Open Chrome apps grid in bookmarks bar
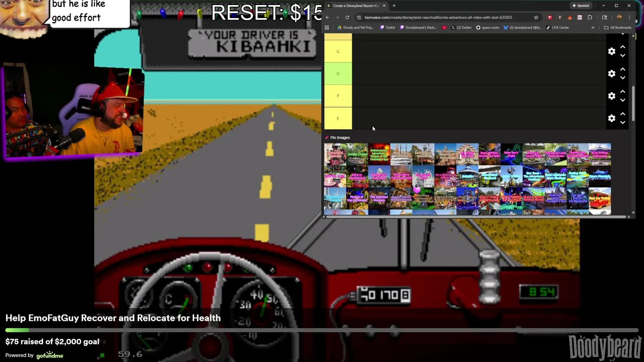 click(327, 28)
